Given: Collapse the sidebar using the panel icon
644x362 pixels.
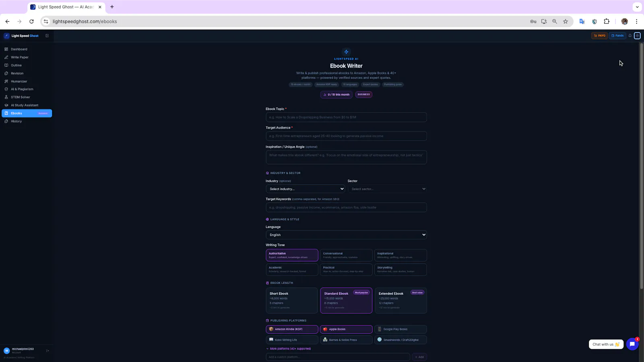Looking at the screenshot, I should coord(47,36).
